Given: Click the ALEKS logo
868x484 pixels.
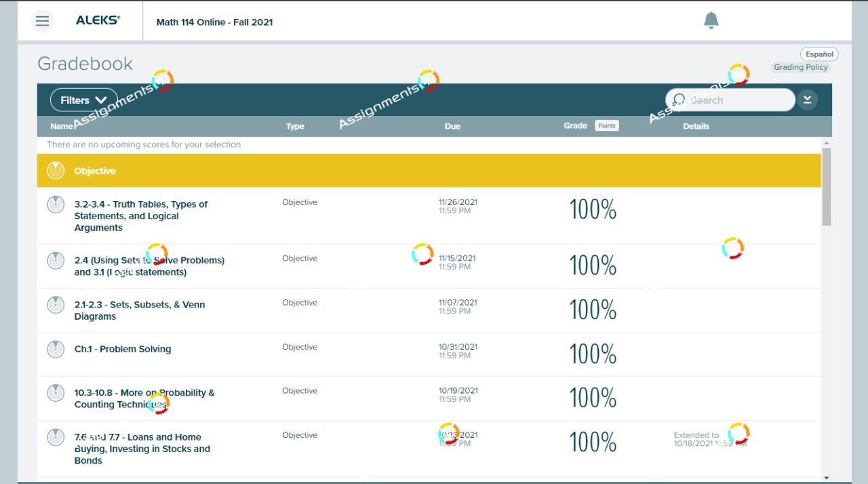Looking at the screenshot, I should [98, 20].
